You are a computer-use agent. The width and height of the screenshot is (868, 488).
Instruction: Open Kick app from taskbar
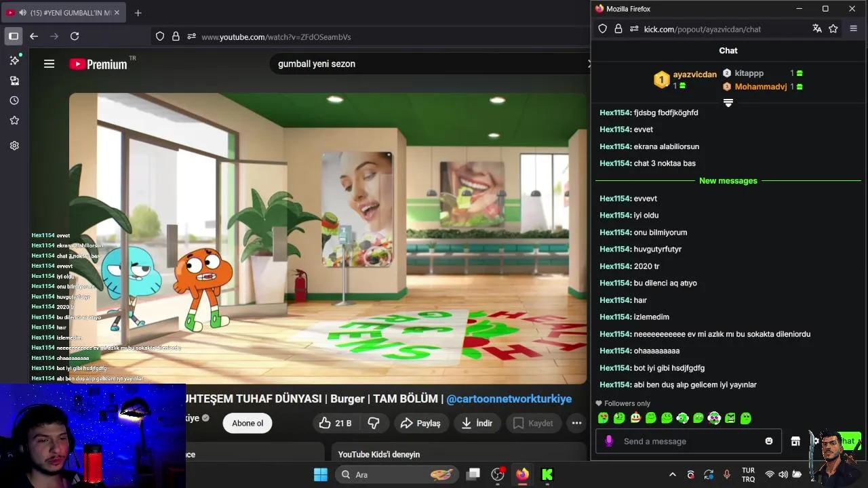(547, 474)
